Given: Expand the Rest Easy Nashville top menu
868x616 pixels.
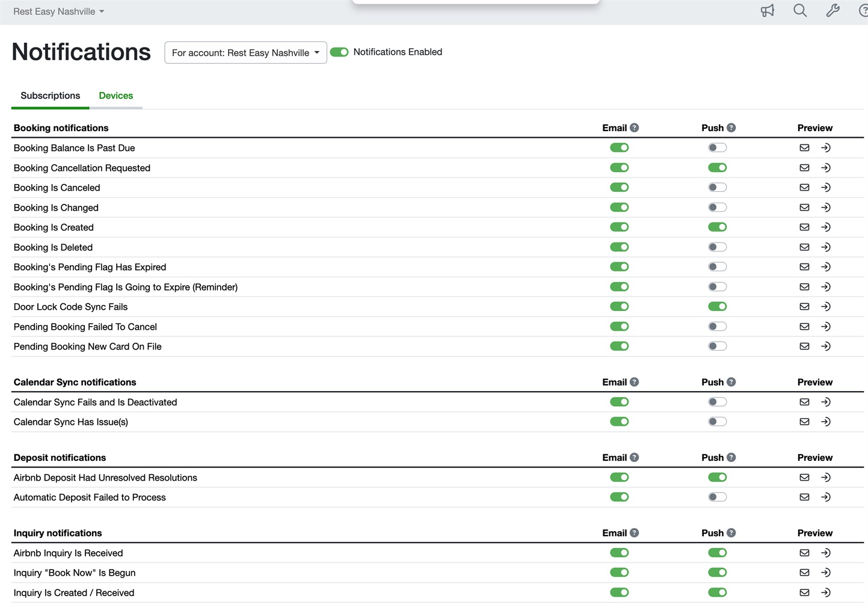Looking at the screenshot, I should tap(58, 11).
